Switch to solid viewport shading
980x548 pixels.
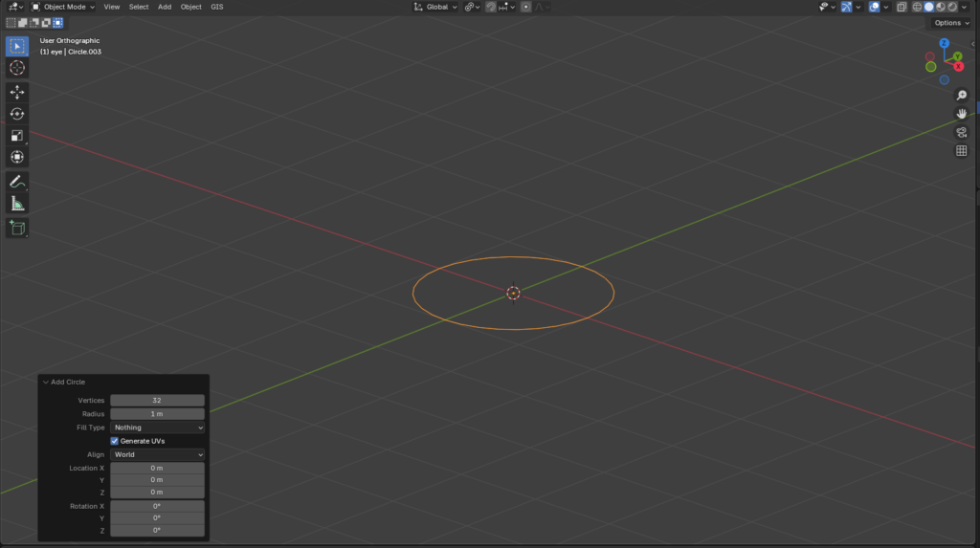[928, 7]
